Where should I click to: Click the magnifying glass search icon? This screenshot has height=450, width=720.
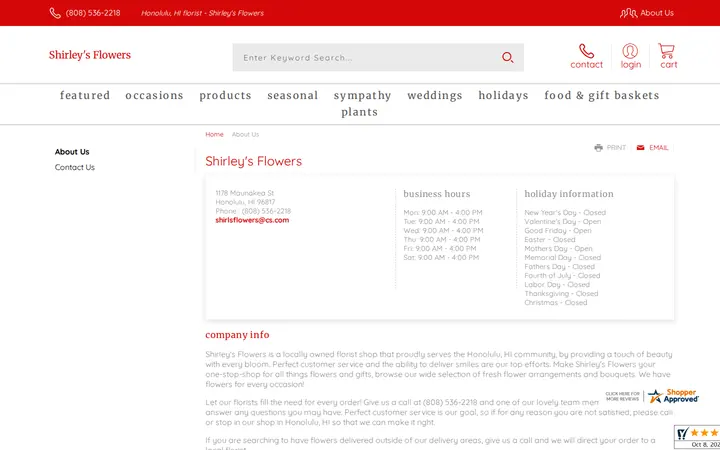click(507, 57)
